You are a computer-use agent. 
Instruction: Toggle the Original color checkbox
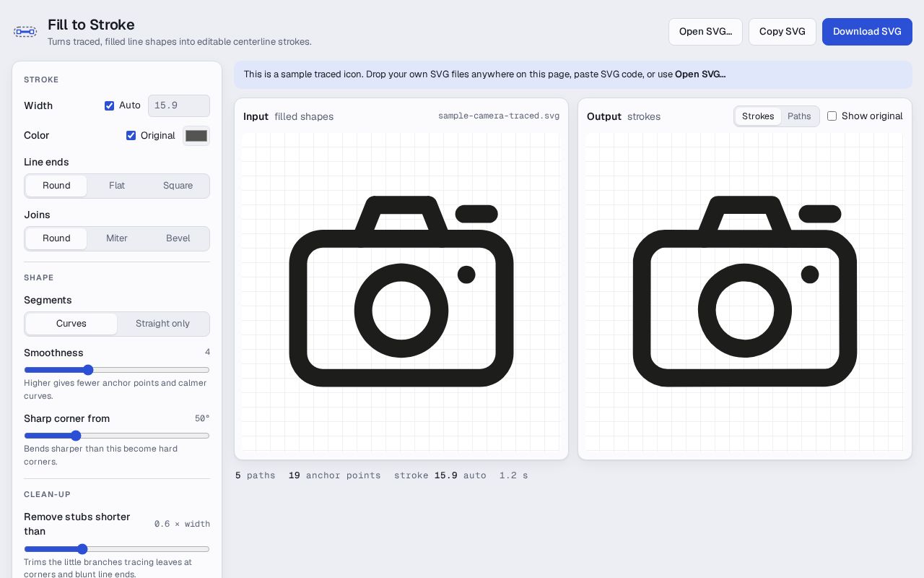click(x=131, y=135)
